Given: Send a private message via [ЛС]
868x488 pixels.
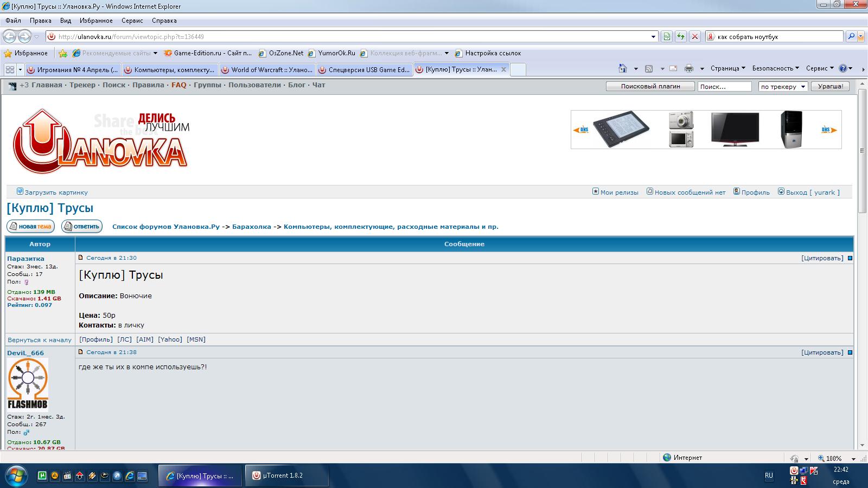Looking at the screenshot, I should pyautogui.click(x=124, y=339).
